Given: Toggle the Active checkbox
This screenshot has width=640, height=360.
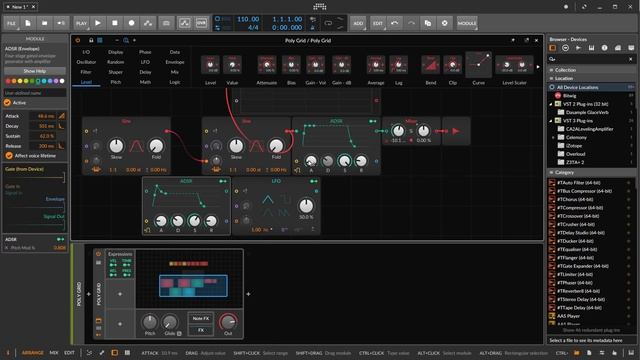Looking at the screenshot, I should 8,103.
